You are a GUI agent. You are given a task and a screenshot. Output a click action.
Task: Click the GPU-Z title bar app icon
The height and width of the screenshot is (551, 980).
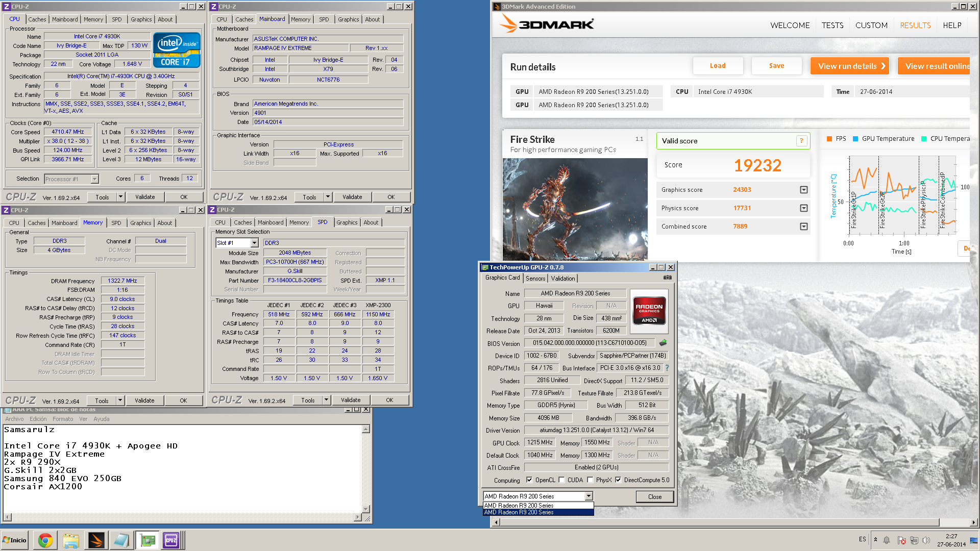pyautogui.click(x=485, y=267)
